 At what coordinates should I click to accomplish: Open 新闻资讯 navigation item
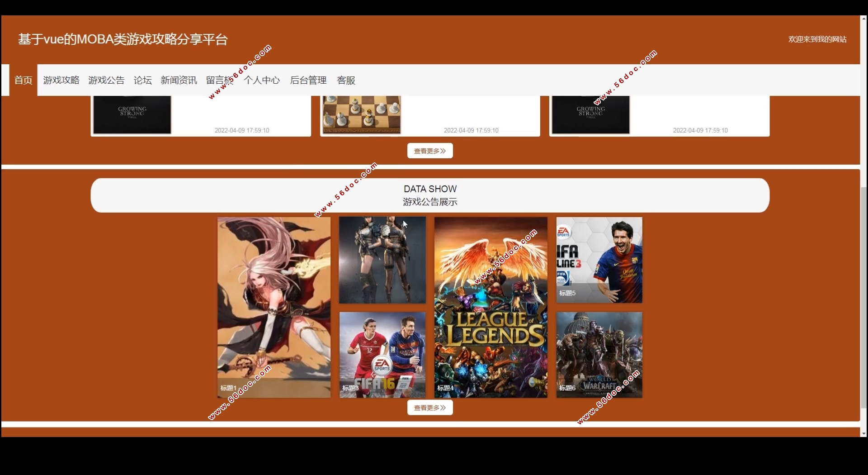click(x=179, y=80)
